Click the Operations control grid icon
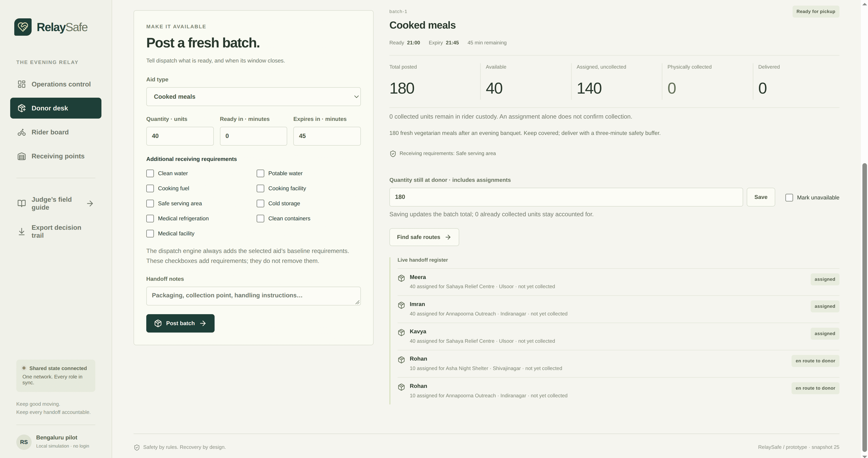The height and width of the screenshot is (458, 868). [x=22, y=84]
